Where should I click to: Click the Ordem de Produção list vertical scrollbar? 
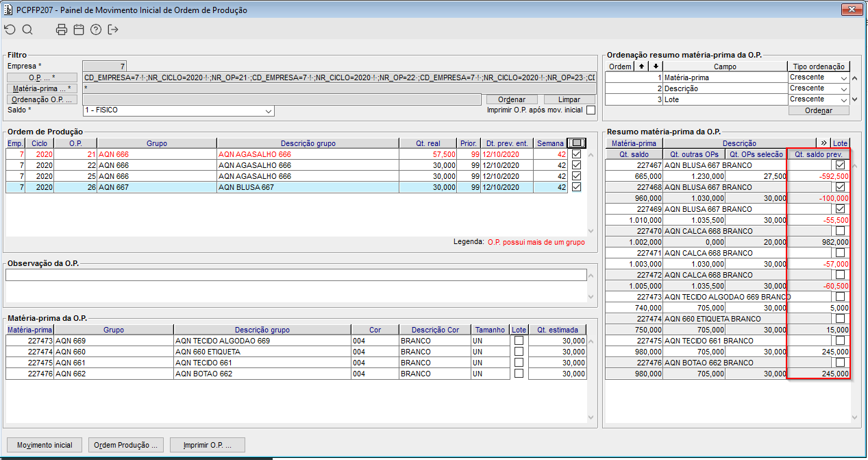591,192
